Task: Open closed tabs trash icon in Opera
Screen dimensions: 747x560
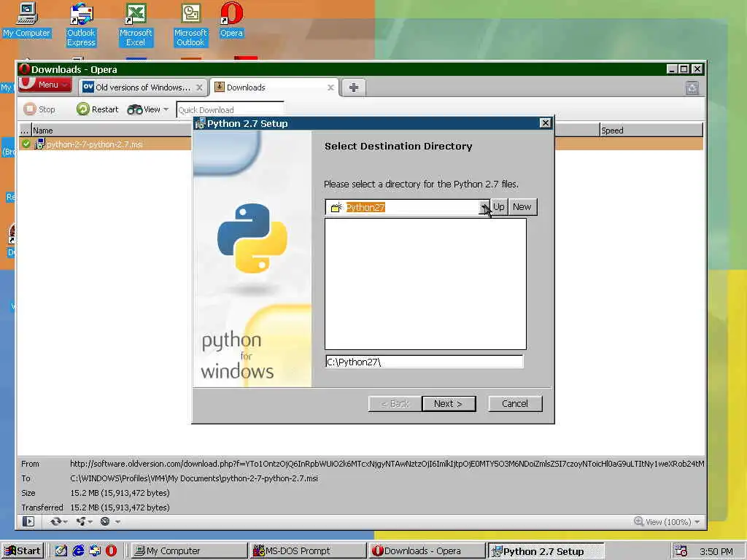Action: [692, 87]
